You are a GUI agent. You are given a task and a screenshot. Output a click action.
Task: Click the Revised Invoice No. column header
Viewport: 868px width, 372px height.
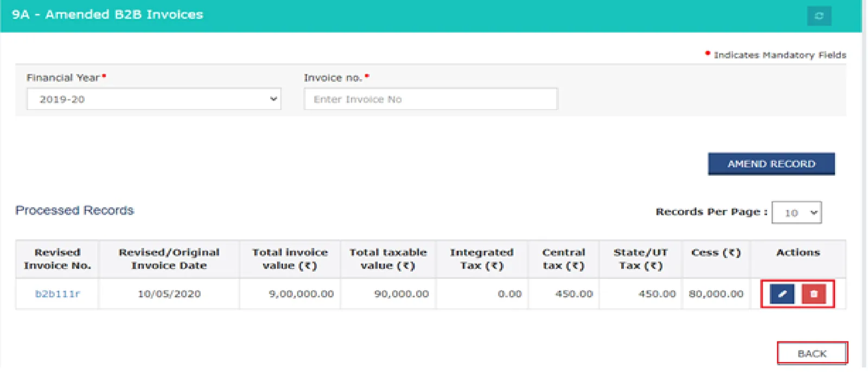pos(58,259)
